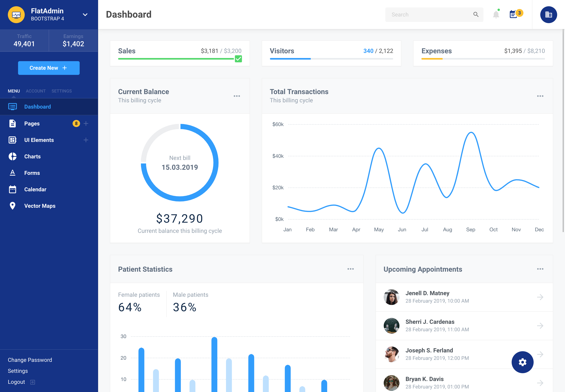Viewport: 565px width, 392px height.
Task: Click the Create New button
Action: [x=49, y=68]
